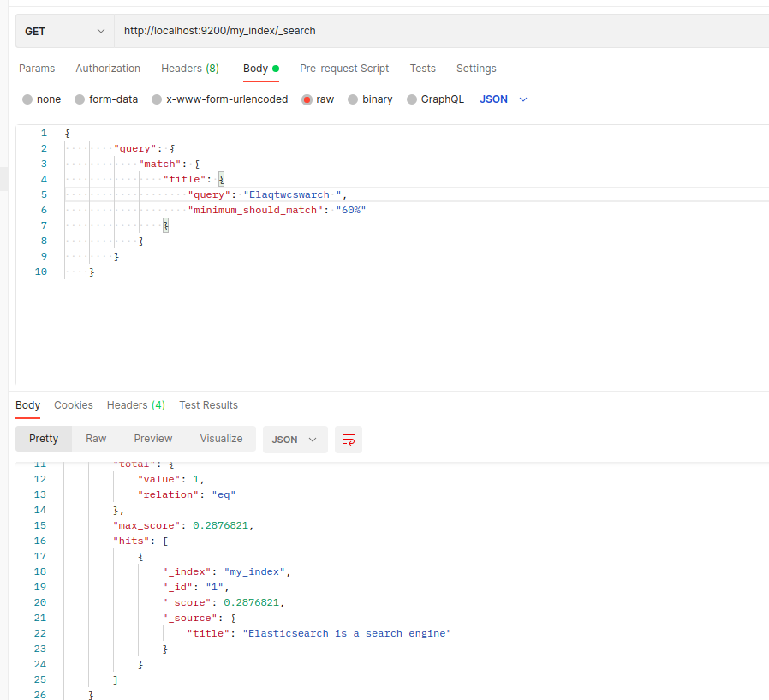Click the "value" key on response line 12
Image resolution: width=769 pixels, height=700 pixels.
point(159,479)
